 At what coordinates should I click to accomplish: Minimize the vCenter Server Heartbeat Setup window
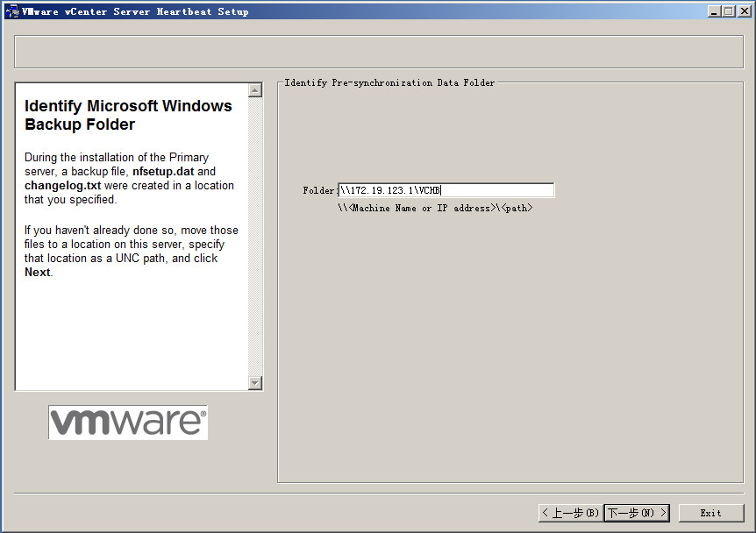714,11
